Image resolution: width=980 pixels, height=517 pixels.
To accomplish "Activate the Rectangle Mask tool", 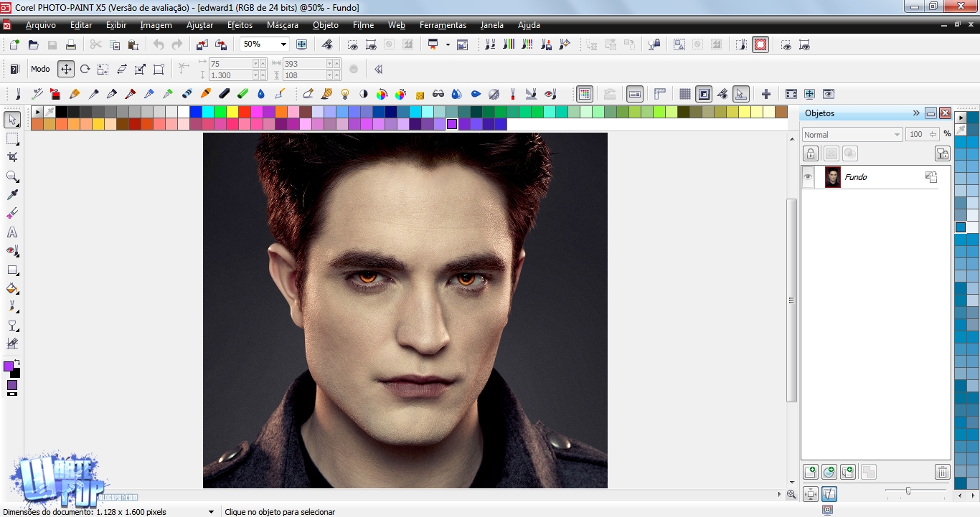I will pos(12,138).
